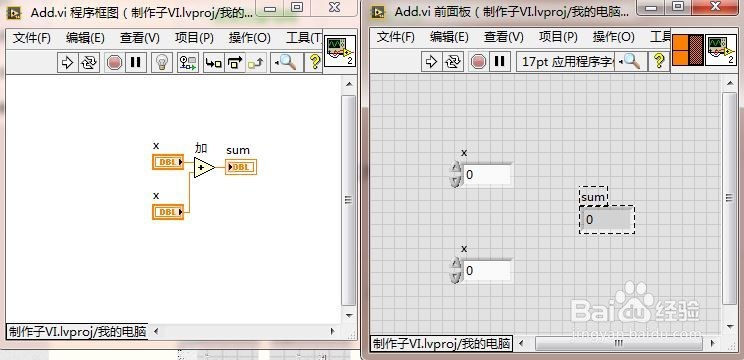Click Step Over debugging button

coord(234,62)
